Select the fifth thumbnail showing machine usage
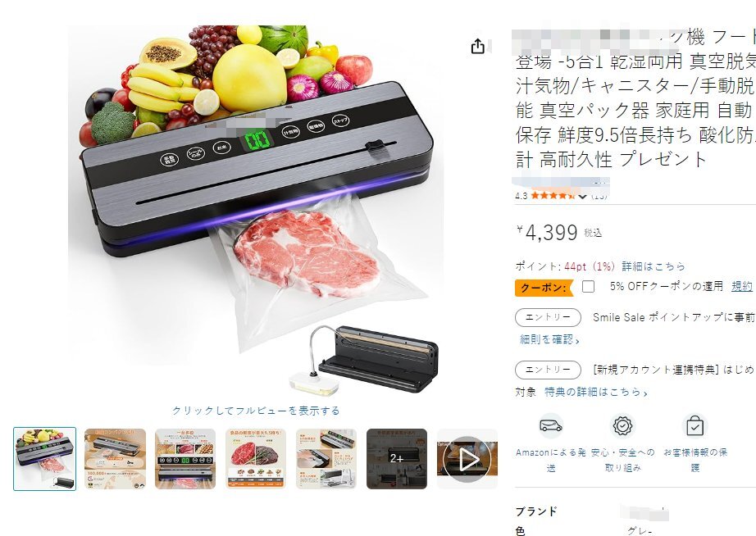Image resolution: width=756 pixels, height=536 pixels. 326,459
